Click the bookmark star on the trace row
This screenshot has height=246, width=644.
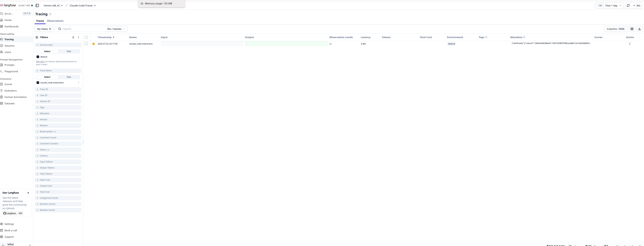pyautogui.click(x=94, y=44)
